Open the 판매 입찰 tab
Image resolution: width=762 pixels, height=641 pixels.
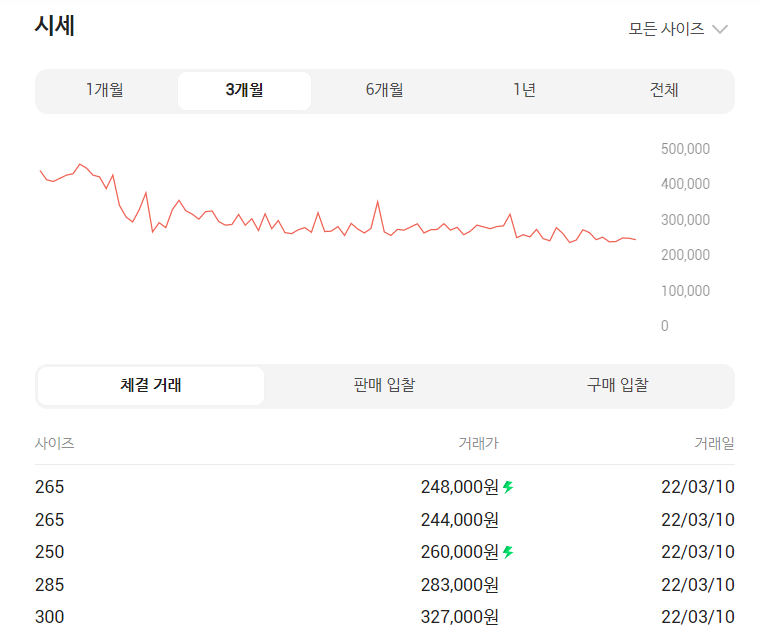[384, 385]
